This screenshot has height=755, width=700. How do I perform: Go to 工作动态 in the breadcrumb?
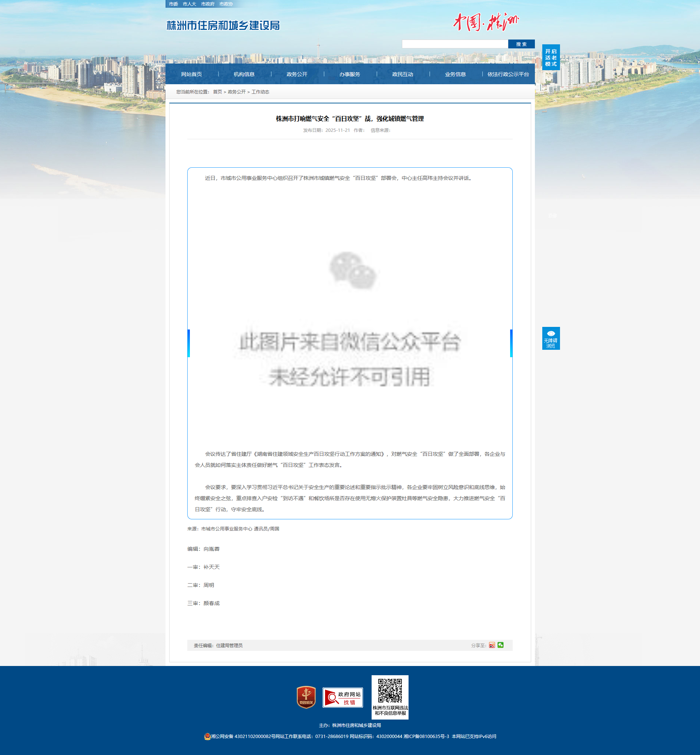(260, 92)
